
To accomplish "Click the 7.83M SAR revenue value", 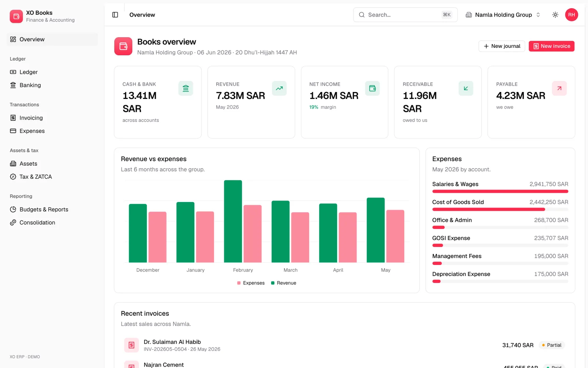I will (240, 96).
